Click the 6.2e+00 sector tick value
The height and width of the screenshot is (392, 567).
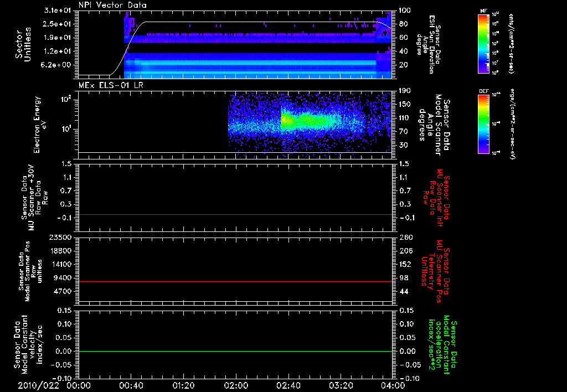tap(57, 65)
